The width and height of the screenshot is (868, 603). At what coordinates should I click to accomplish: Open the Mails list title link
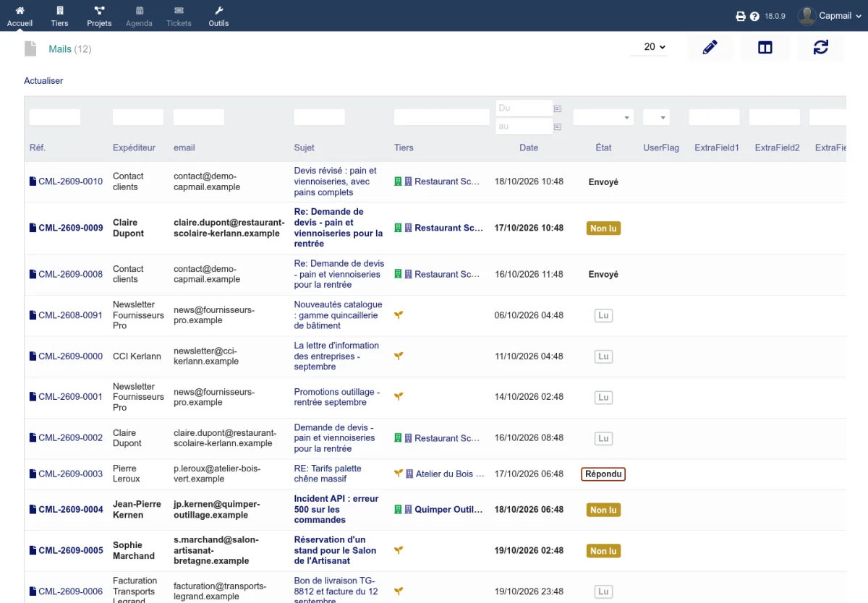click(x=60, y=49)
